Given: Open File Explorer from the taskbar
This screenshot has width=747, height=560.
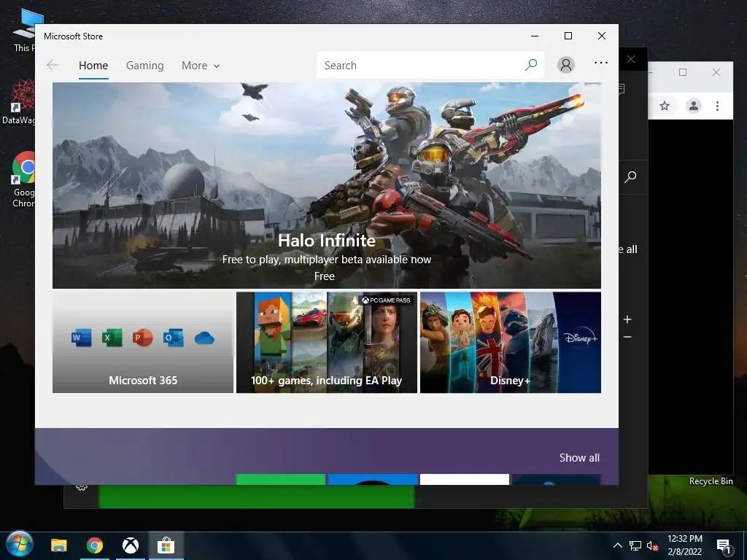Looking at the screenshot, I should pos(59,545).
